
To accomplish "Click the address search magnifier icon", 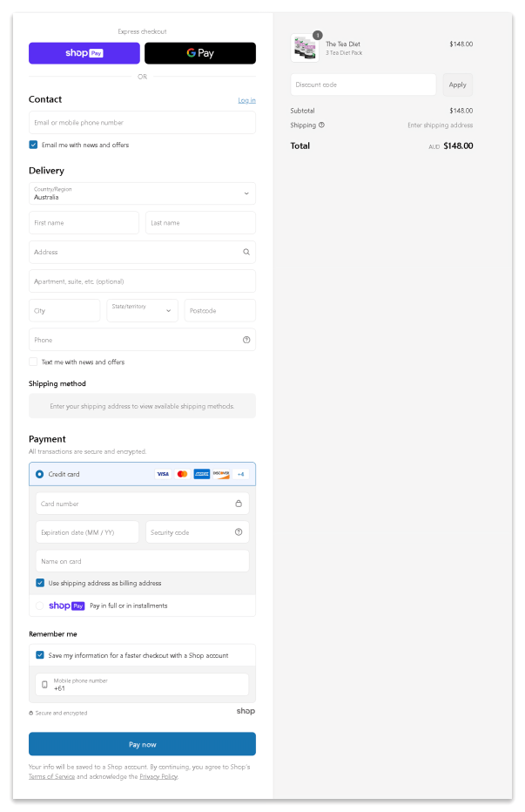I will pyautogui.click(x=246, y=252).
